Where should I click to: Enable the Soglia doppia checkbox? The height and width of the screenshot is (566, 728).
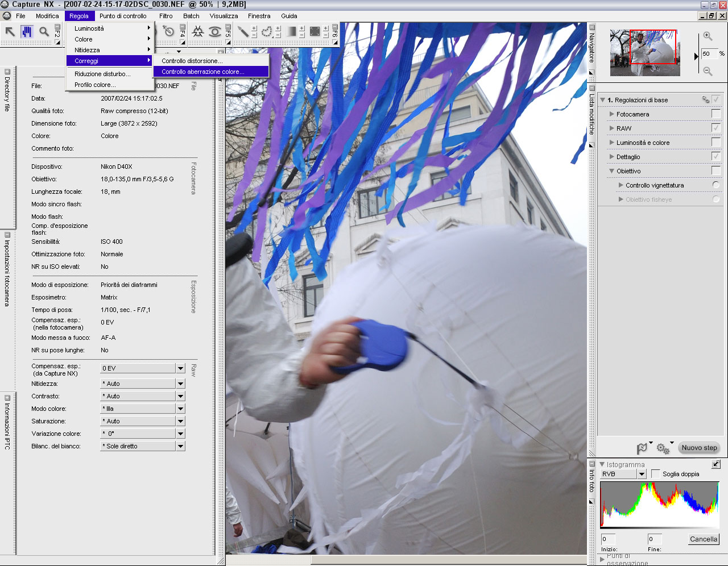656,473
